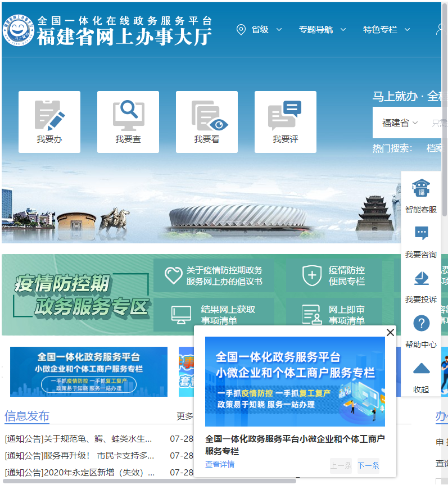
Task: Expand the 专题导航 dropdown menu
Action: 322,30
